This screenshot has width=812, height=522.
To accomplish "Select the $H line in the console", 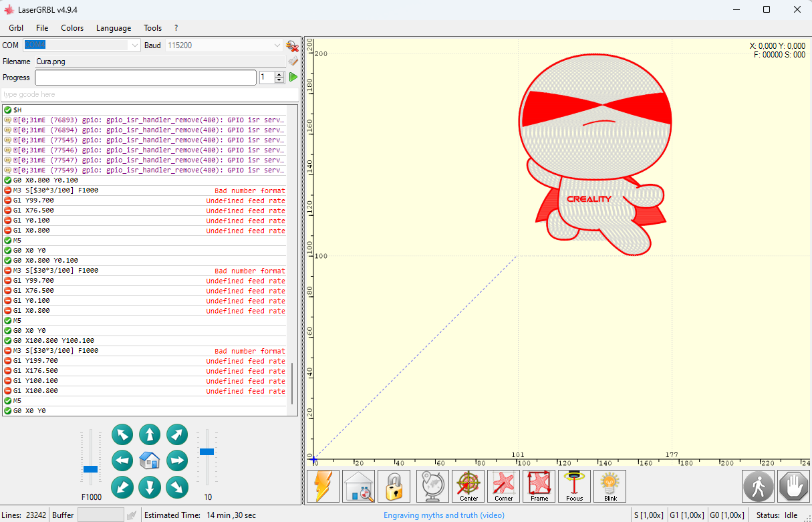I will coord(144,110).
